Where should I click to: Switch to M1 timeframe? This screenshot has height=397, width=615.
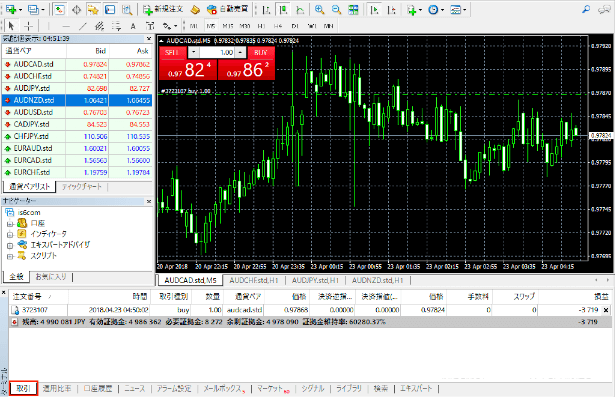tap(194, 26)
